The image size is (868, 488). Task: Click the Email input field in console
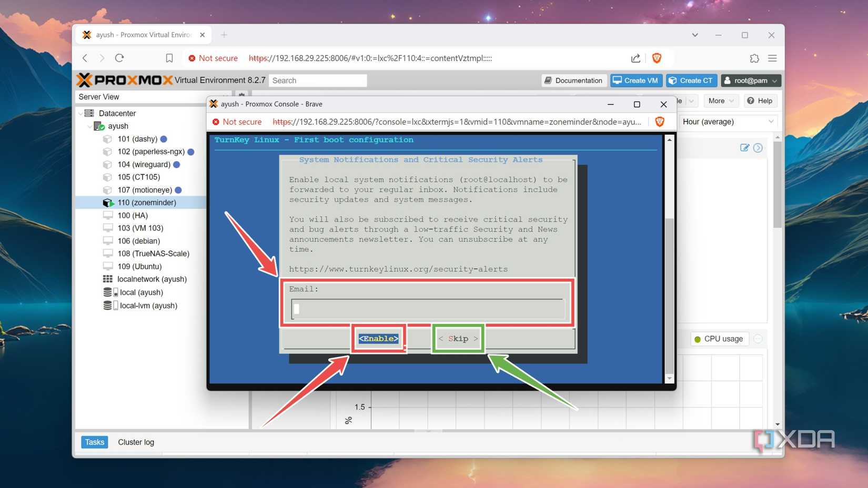[x=427, y=309]
